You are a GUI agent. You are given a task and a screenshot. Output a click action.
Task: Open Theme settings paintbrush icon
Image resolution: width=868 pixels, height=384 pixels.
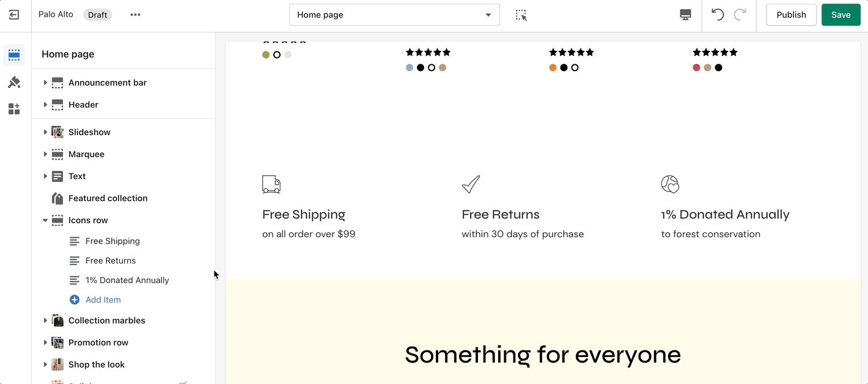(x=14, y=83)
